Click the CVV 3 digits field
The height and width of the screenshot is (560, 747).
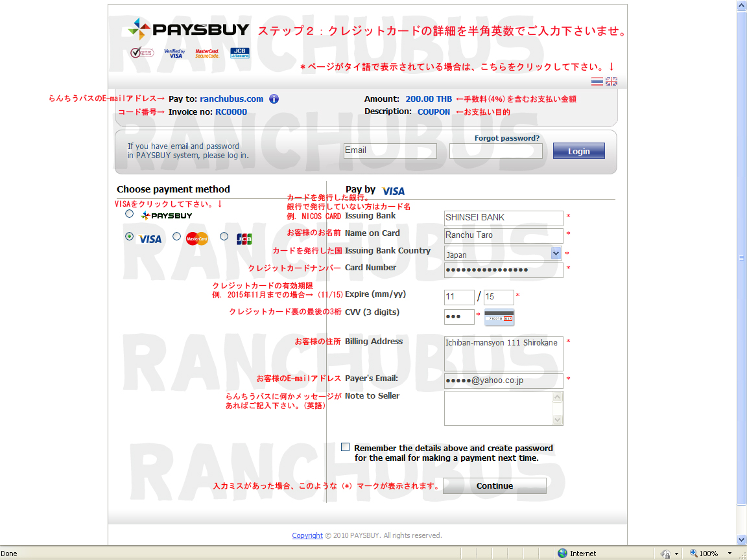[x=459, y=317]
